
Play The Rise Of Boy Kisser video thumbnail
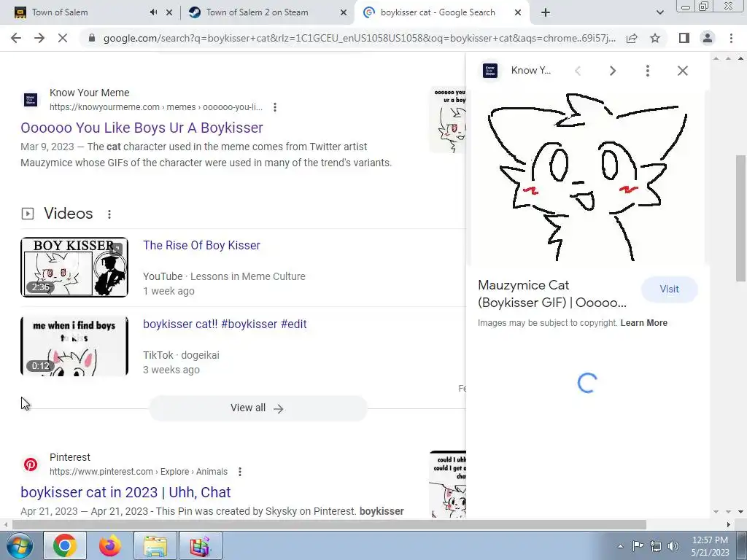point(74,267)
